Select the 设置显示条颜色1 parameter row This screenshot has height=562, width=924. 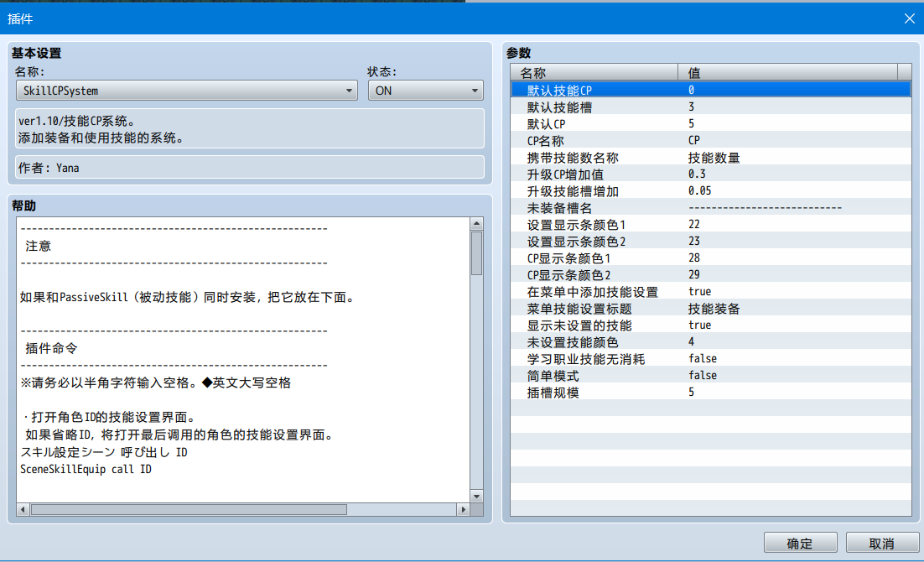tap(711, 225)
